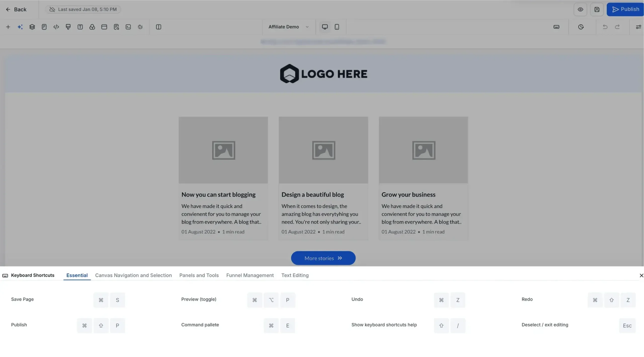Switch to mobile view mode

[x=337, y=27]
